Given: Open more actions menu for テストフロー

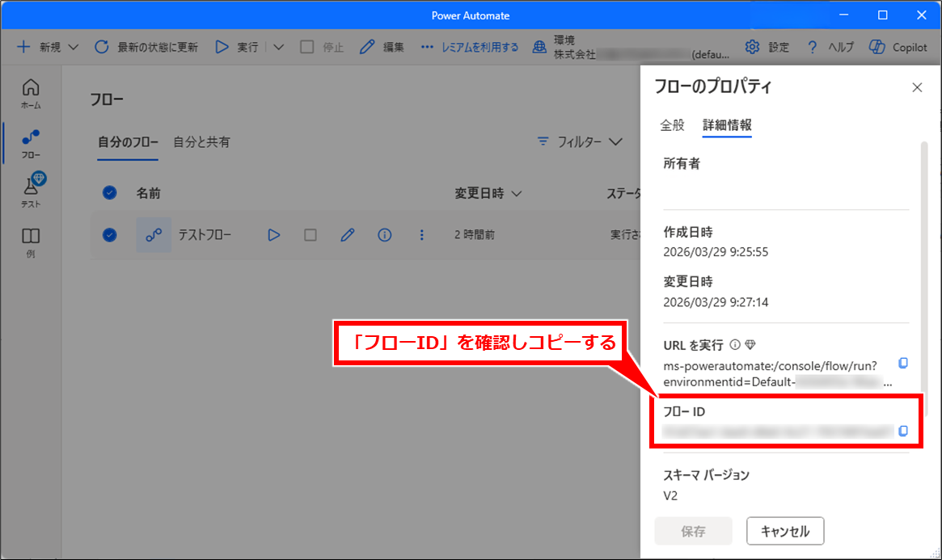Looking at the screenshot, I should tap(421, 235).
